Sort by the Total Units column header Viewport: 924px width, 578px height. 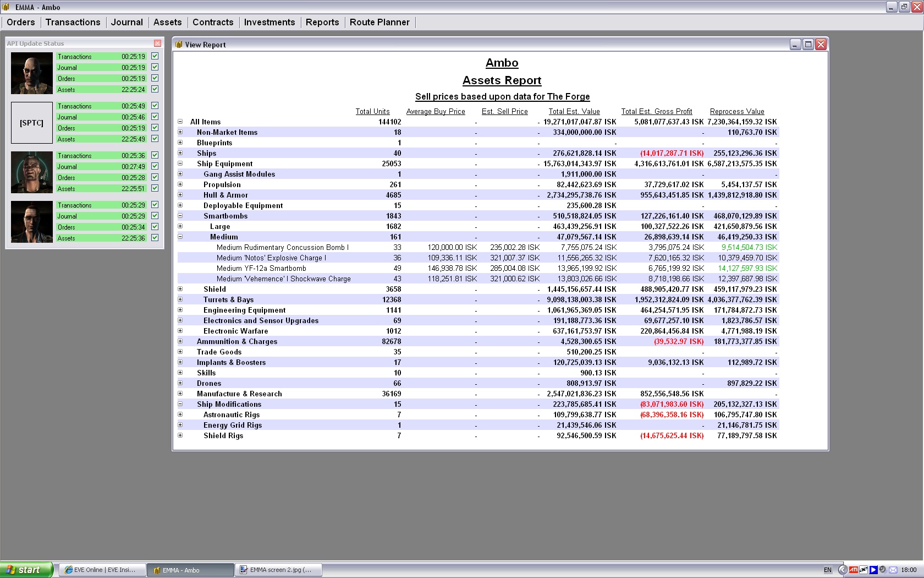[372, 111]
